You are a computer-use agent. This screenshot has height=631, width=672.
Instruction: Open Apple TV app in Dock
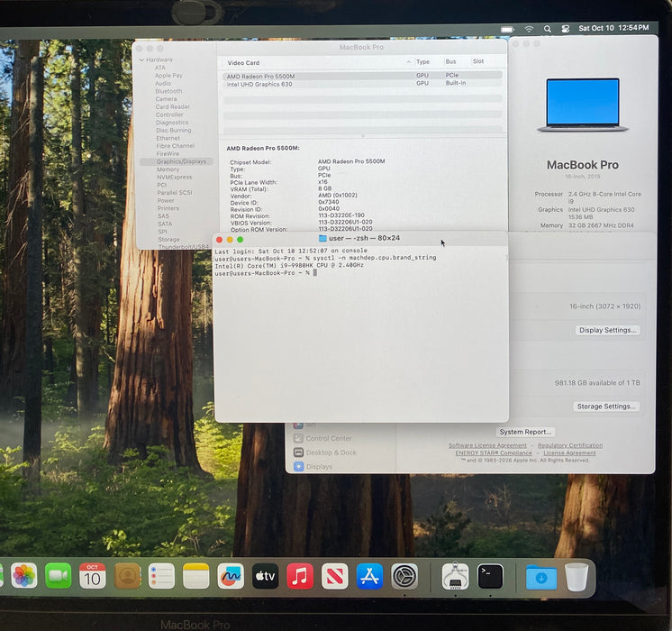coord(265,576)
